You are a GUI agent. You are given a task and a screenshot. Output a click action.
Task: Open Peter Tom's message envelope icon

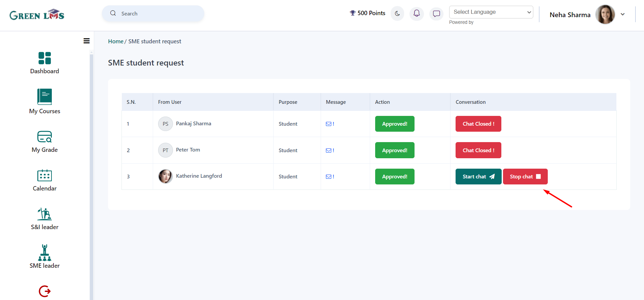coord(329,151)
